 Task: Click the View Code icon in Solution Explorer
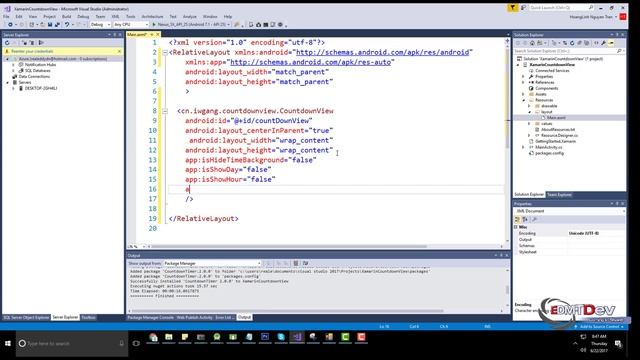(x=596, y=43)
